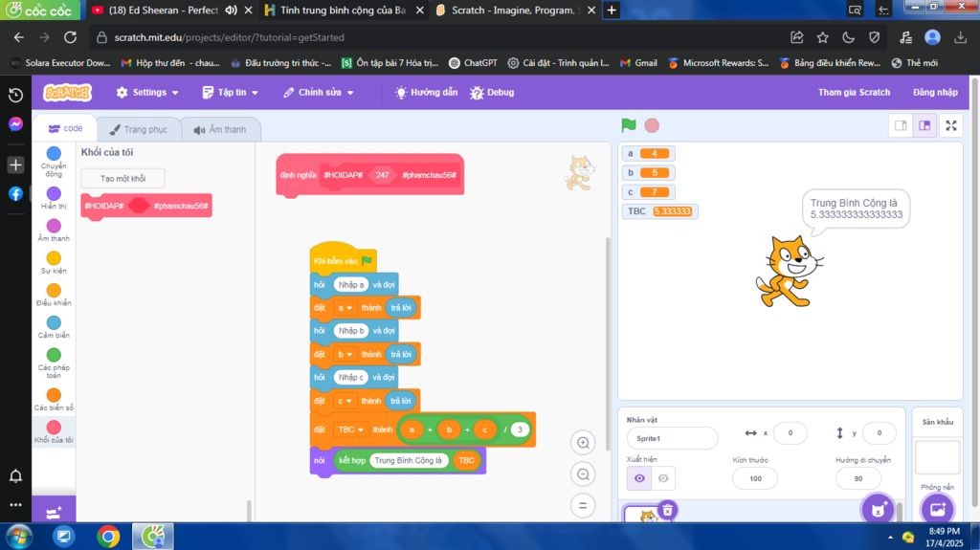Select the Hiển thị block category
This screenshot has height=550, width=980.
tap(54, 197)
